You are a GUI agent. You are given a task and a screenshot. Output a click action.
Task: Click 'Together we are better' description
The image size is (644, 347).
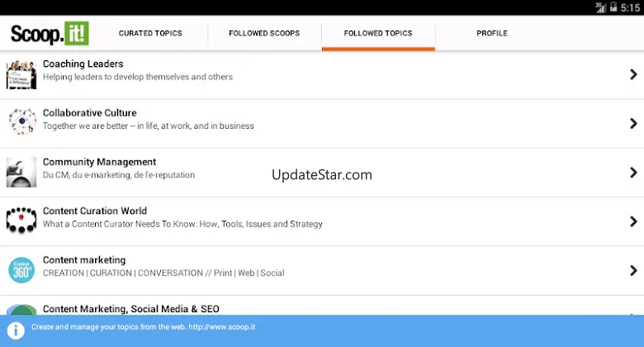[149, 126]
